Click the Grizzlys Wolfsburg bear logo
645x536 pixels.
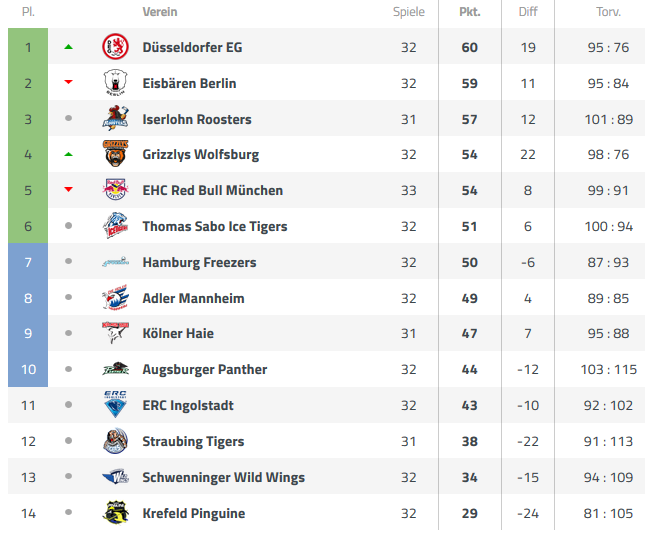click(x=115, y=154)
